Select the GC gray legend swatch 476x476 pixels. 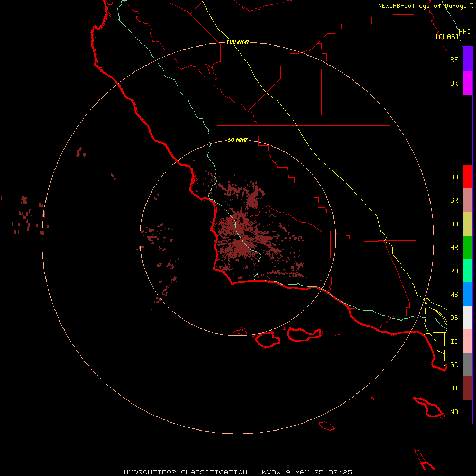pos(467,364)
